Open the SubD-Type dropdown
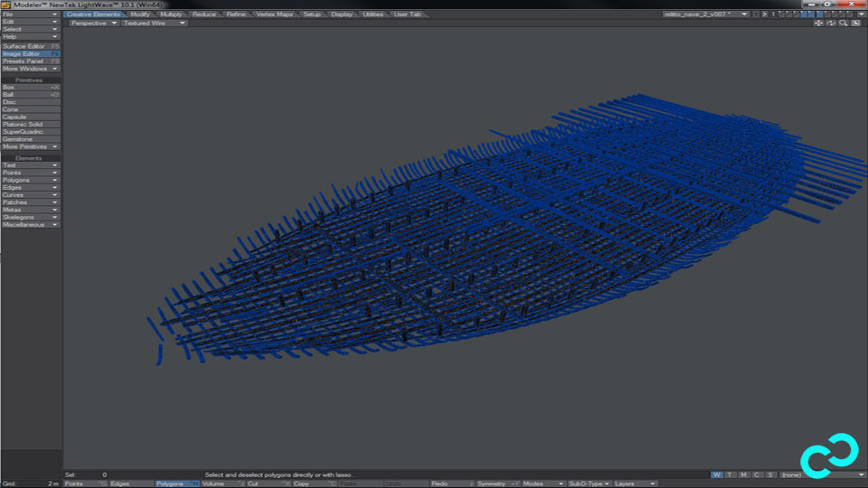Image resolution: width=868 pixels, height=488 pixels. [589, 483]
